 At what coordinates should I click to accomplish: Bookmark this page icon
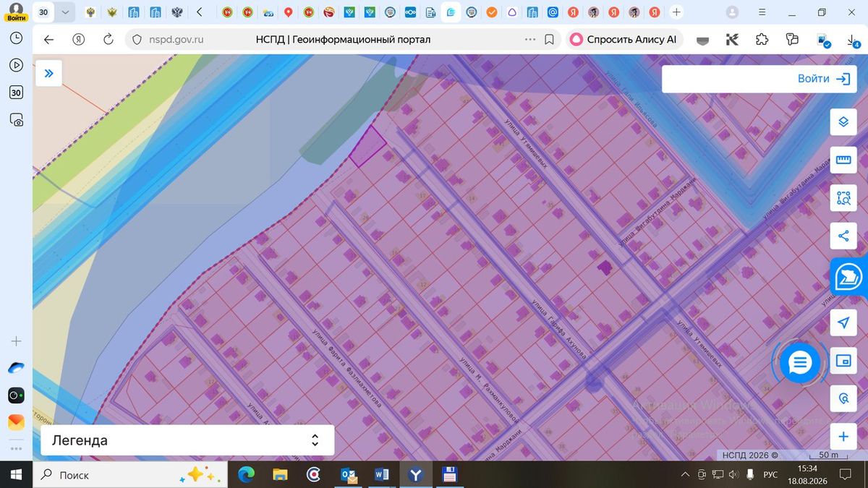550,40
